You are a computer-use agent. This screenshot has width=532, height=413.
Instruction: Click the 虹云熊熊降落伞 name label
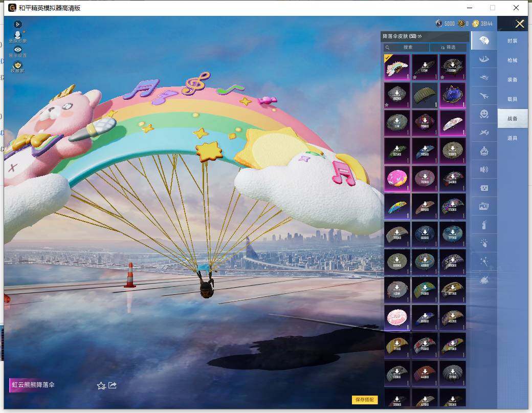pyautogui.click(x=33, y=385)
